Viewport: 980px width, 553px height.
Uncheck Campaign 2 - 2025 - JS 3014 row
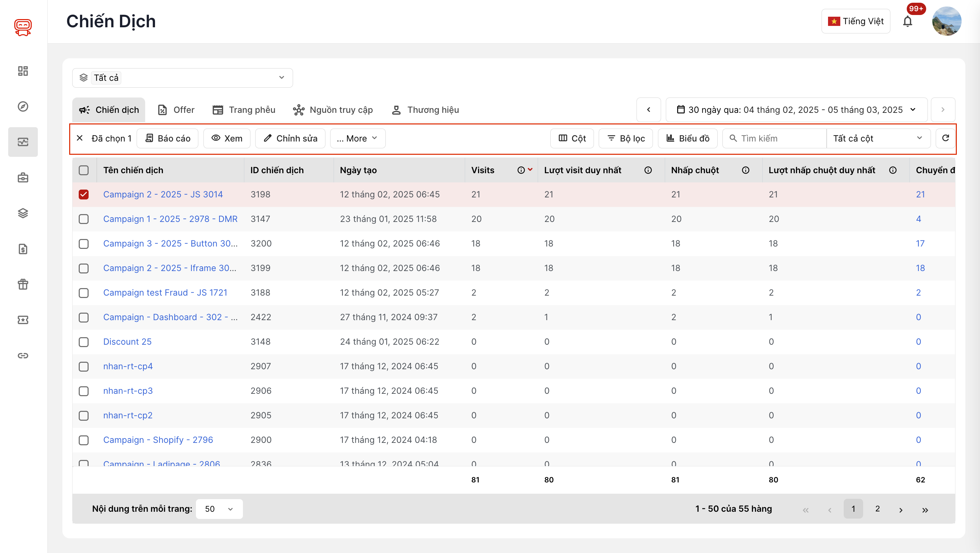84,194
